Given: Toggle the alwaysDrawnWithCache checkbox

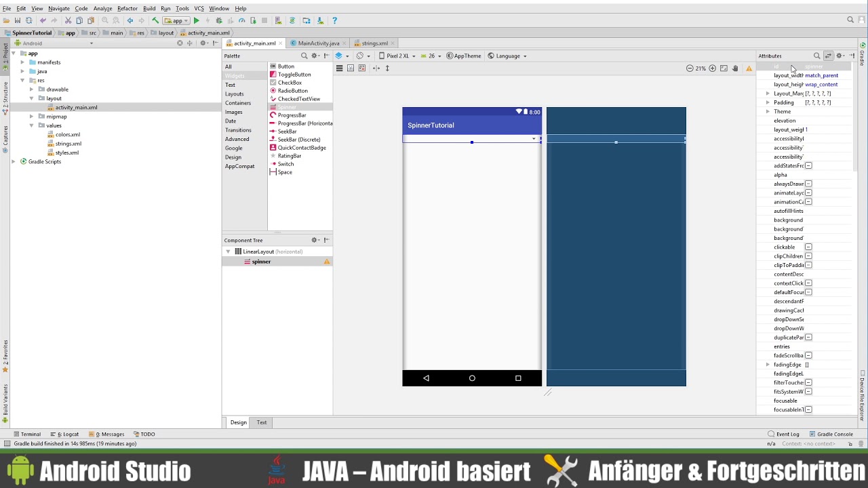Looking at the screenshot, I should 808,184.
